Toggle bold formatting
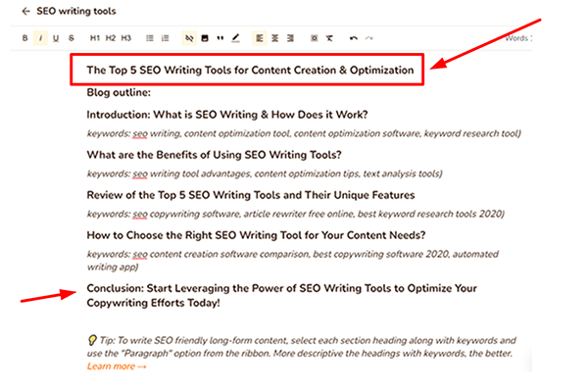 pos(25,38)
